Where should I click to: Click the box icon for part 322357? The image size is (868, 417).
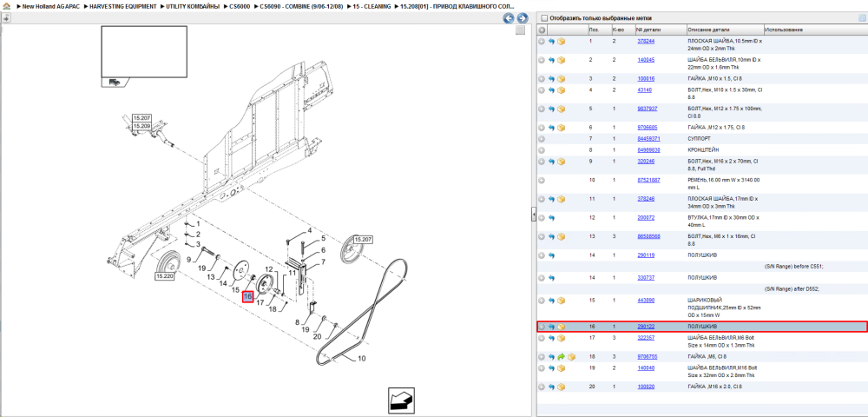tap(561, 338)
